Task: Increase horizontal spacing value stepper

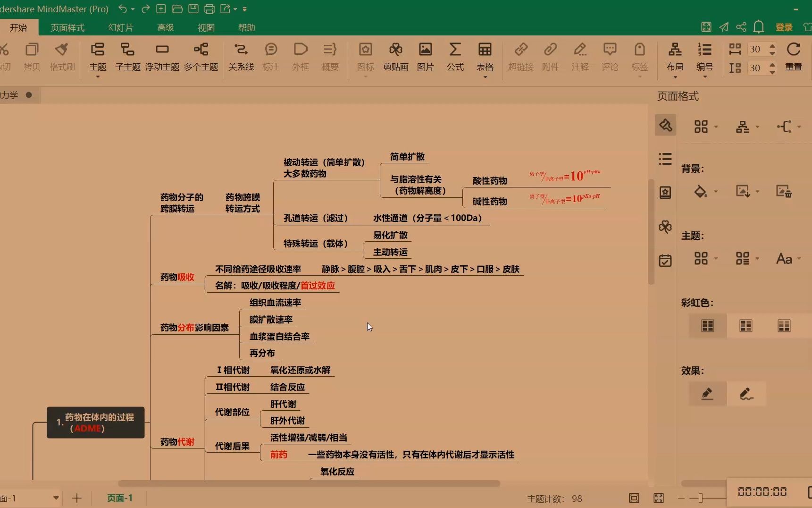Action: pyautogui.click(x=772, y=46)
